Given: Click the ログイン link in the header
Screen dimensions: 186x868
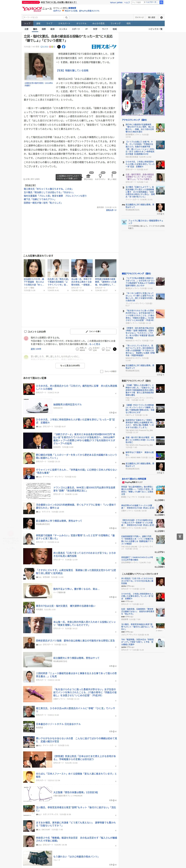Looking at the screenshot, I should tap(57, 11).
